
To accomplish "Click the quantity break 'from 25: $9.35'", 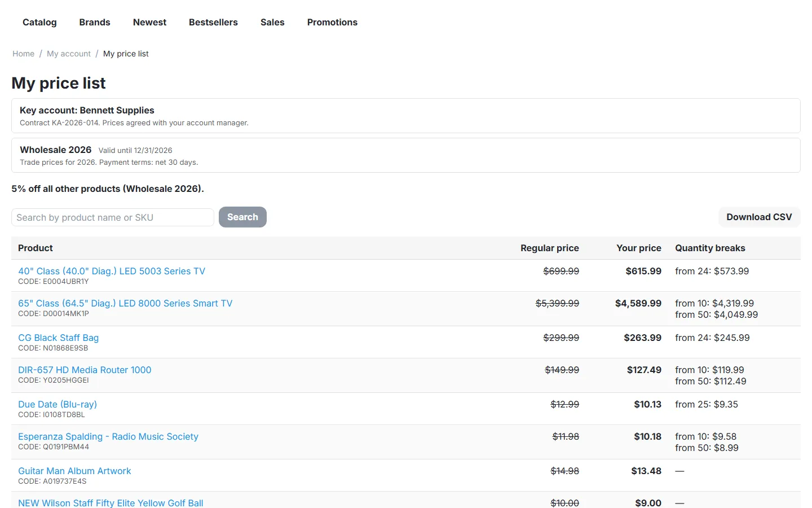I will point(707,404).
